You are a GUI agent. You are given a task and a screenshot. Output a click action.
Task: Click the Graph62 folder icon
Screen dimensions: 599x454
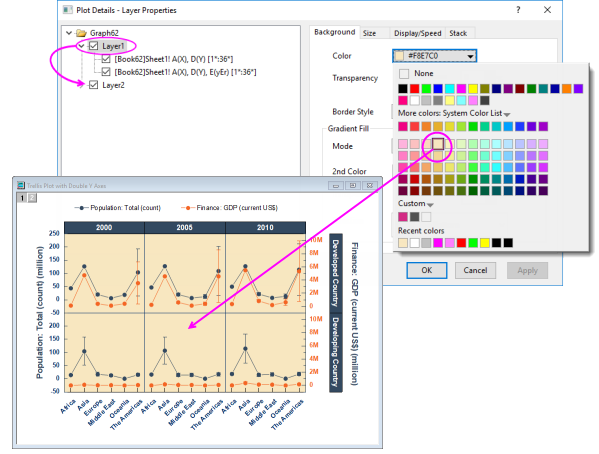81,33
